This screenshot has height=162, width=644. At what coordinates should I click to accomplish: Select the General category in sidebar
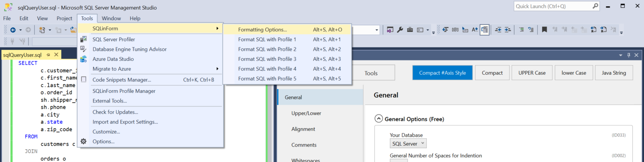320,97
